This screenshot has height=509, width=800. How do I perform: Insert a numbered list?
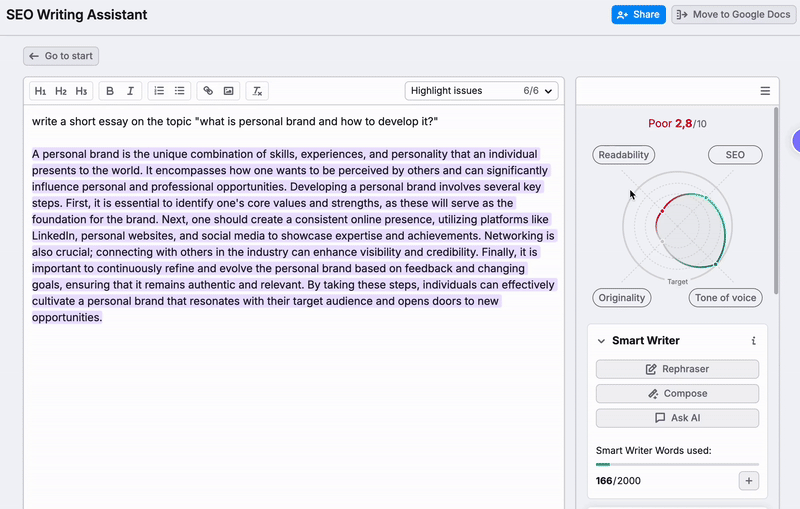tap(158, 91)
